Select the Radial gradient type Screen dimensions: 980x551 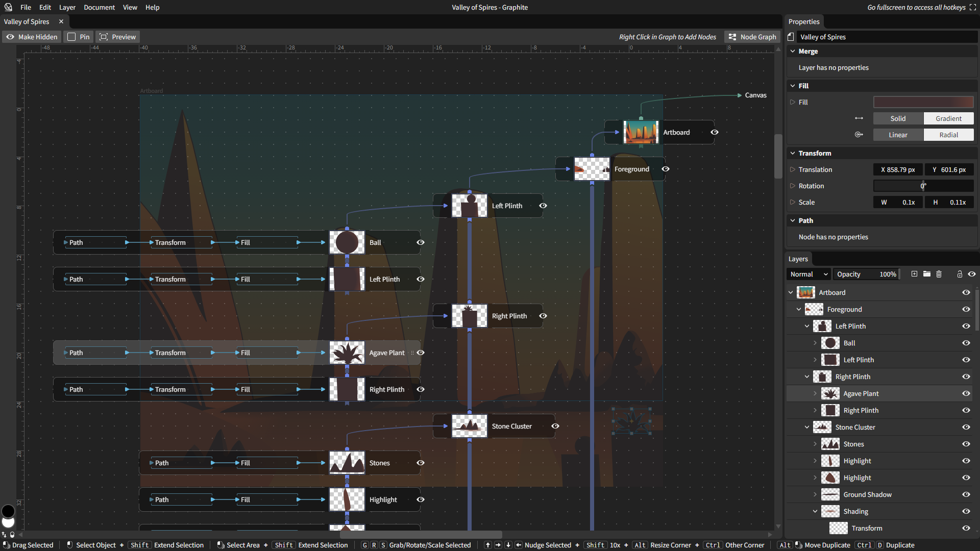tap(948, 135)
